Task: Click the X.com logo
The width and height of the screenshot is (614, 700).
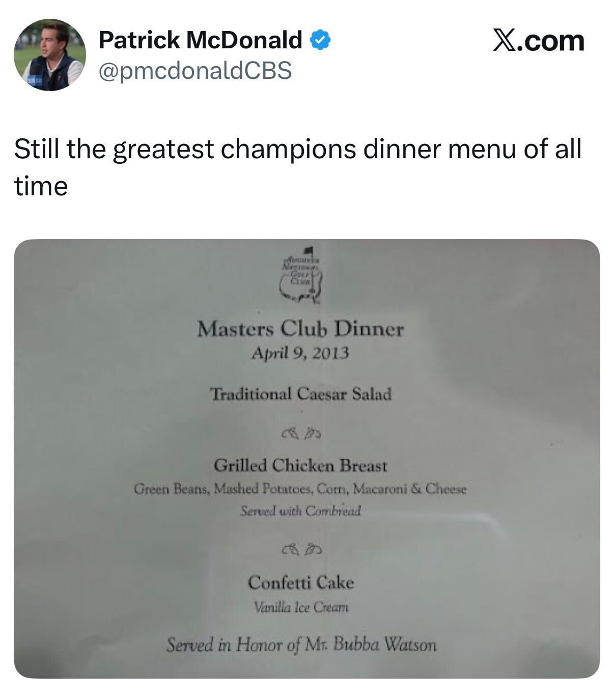Action: click(538, 41)
